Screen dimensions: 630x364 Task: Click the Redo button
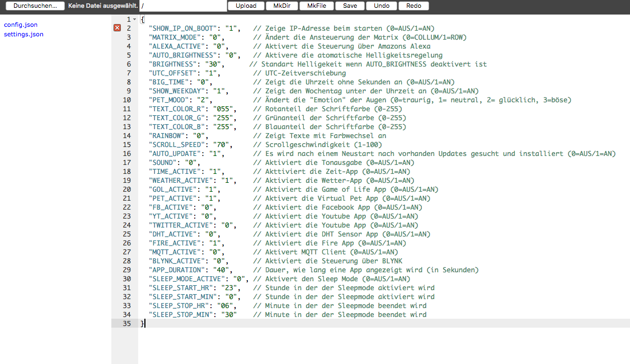click(414, 6)
